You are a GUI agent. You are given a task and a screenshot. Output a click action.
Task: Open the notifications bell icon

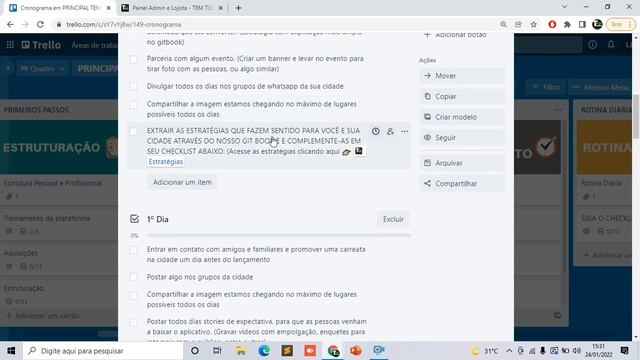tap(611, 44)
